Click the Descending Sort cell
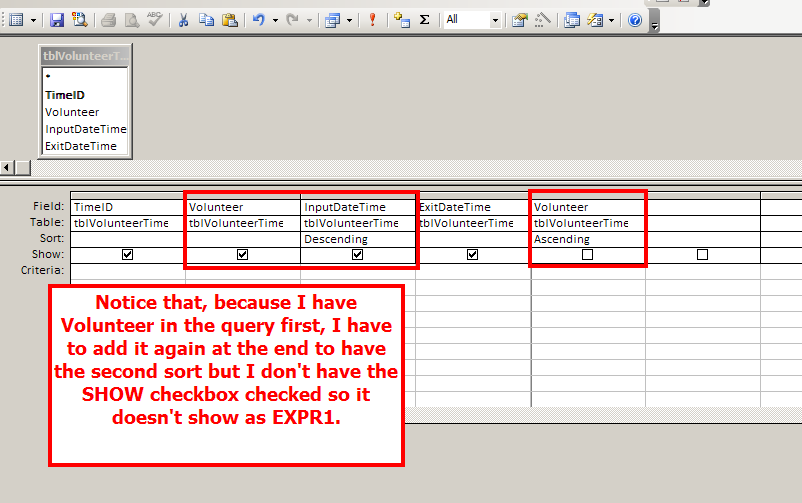The image size is (802, 503). 358,239
